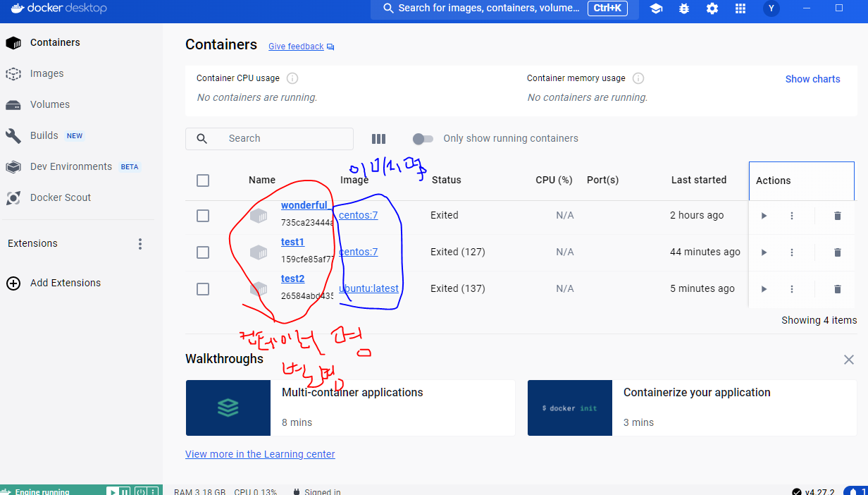The image size is (868, 495).
Task: Open the test1 container link
Action: (292, 242)
